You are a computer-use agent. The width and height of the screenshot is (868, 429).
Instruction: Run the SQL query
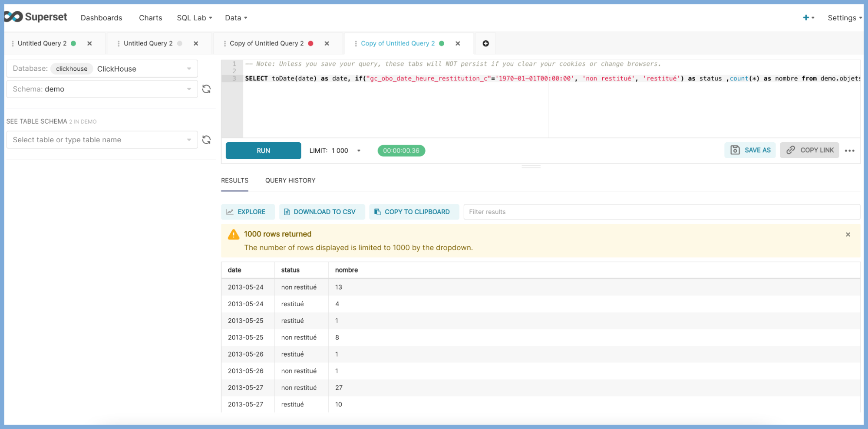click(263, 151)
